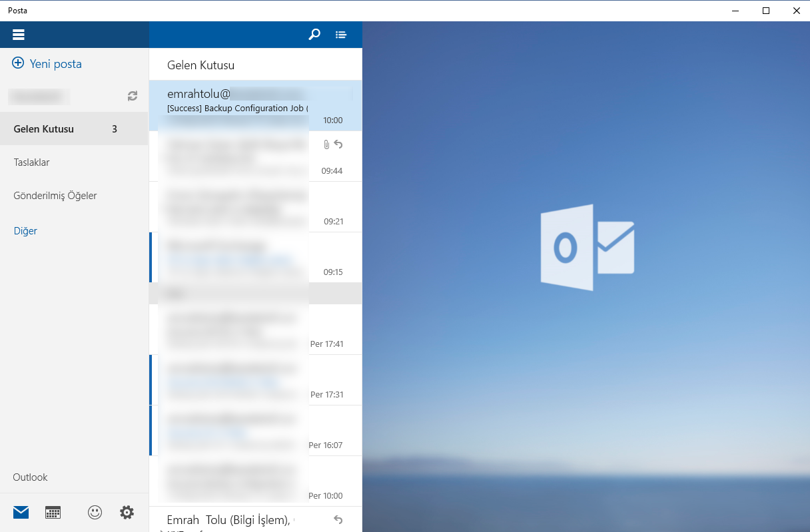This screenshot has height=532, width=810.
Task: Open the email from Per 10:00
Action: (x=256, y=481)
